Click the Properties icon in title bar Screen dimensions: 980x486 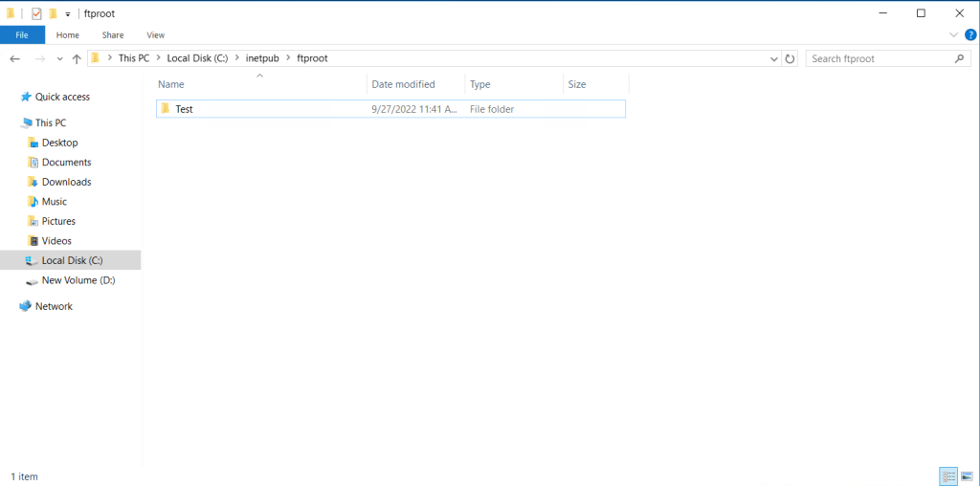point(36,13)
